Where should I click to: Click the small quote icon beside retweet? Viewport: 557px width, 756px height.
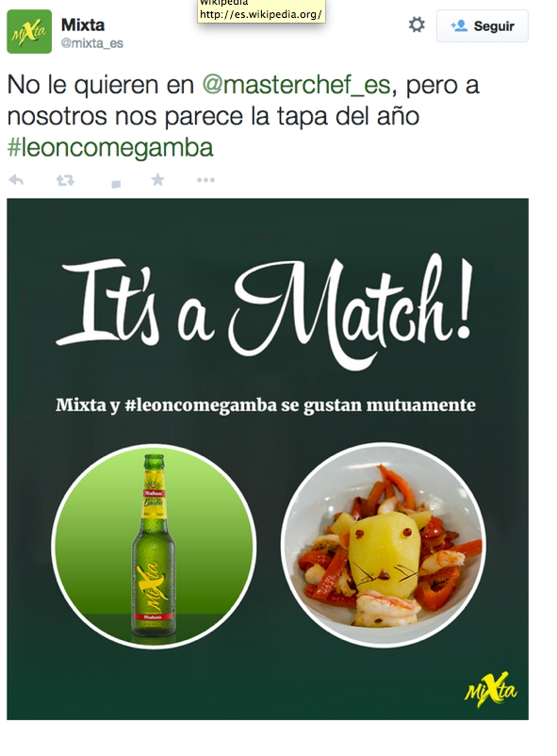pos(116,184)
